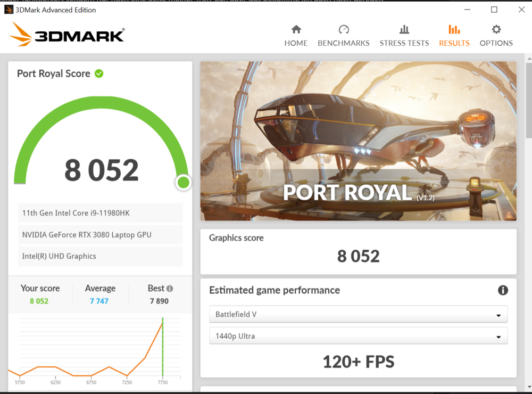Switch to the BENCHMARKS tab label
Image resolution: width=532 pixels, height=394 pixels.
(x=344, y=43)
